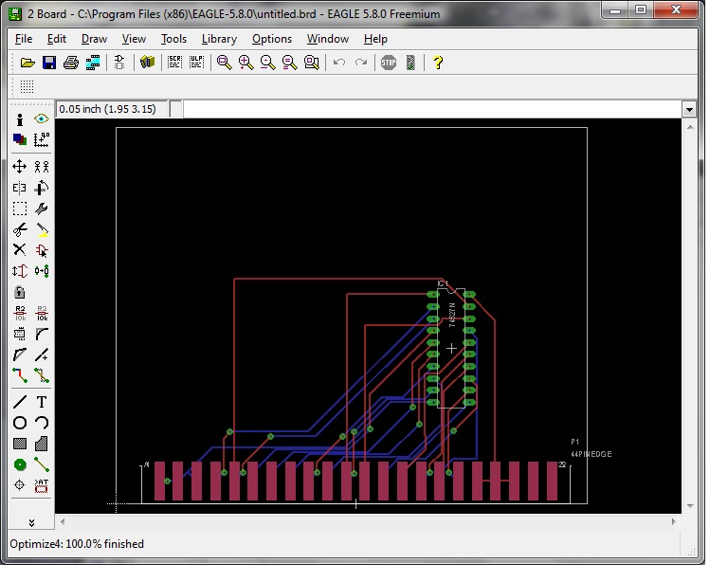Switch to schematic with the Board/Schematic icon
This screenshot has height=582, width=728.
click(119, 63)
